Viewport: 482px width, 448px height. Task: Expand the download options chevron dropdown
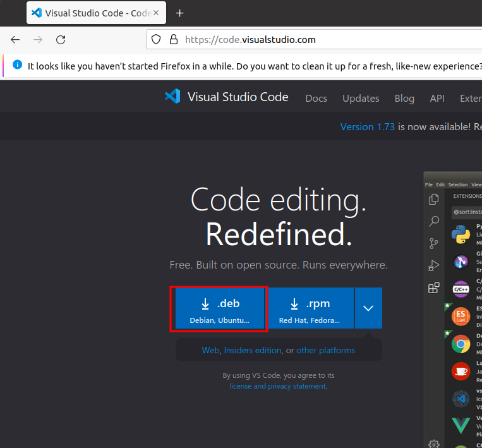click(x=368, y=308)
